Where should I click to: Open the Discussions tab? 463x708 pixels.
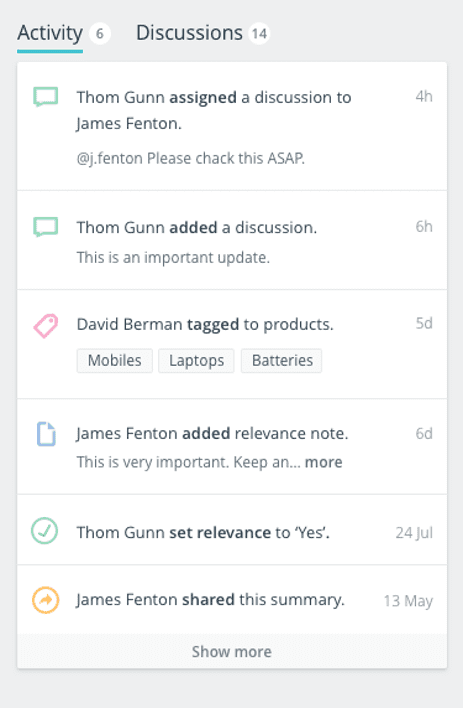189,33
